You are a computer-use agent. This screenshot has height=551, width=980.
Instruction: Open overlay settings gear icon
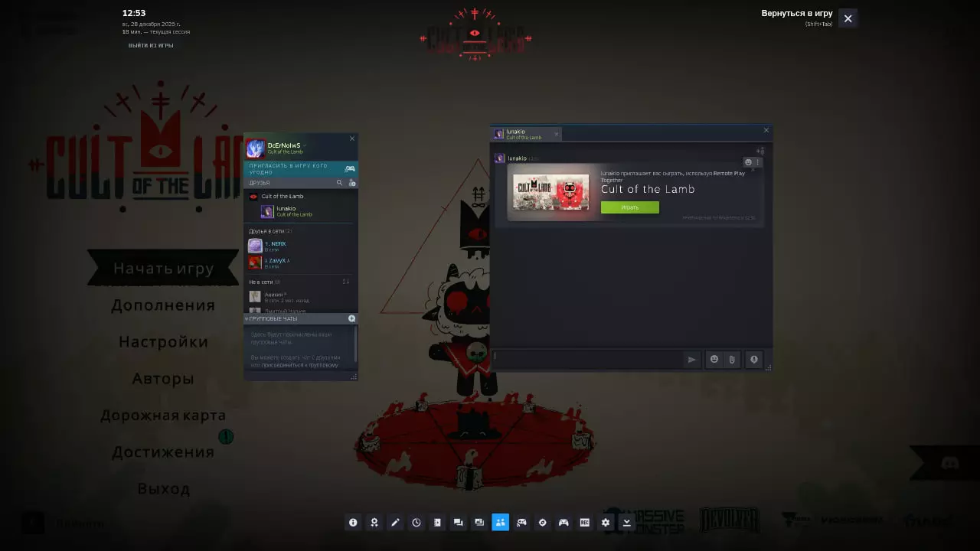point(606,523)
